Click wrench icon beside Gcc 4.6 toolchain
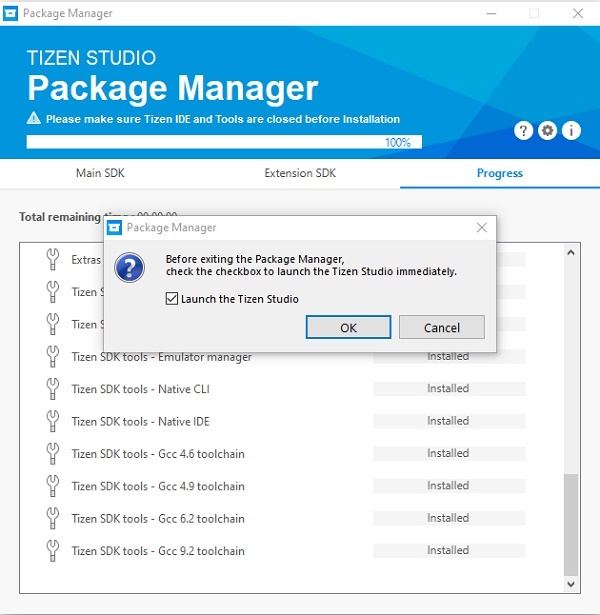The width and height of the screenshot is (600, 615). tap(53, 453)
